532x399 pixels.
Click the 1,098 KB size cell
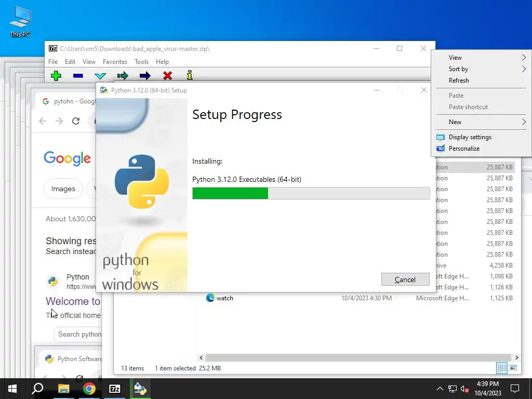[x=501, y=276]
